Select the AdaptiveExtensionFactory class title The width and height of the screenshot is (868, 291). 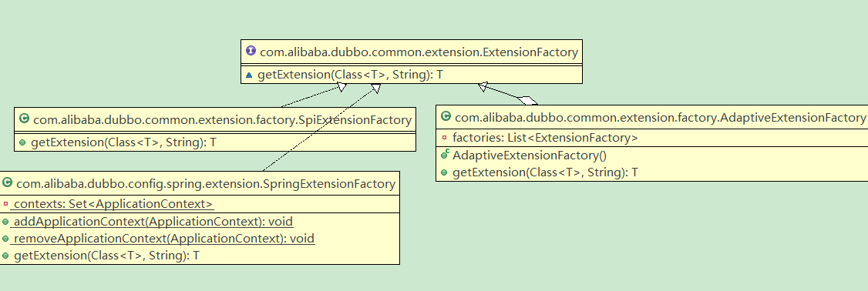(x=660, y=117)
